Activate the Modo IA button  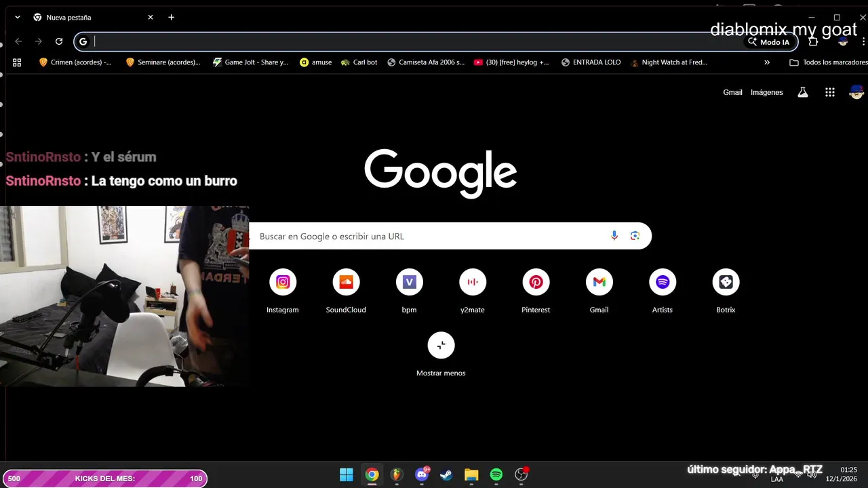tap(769, 42)
